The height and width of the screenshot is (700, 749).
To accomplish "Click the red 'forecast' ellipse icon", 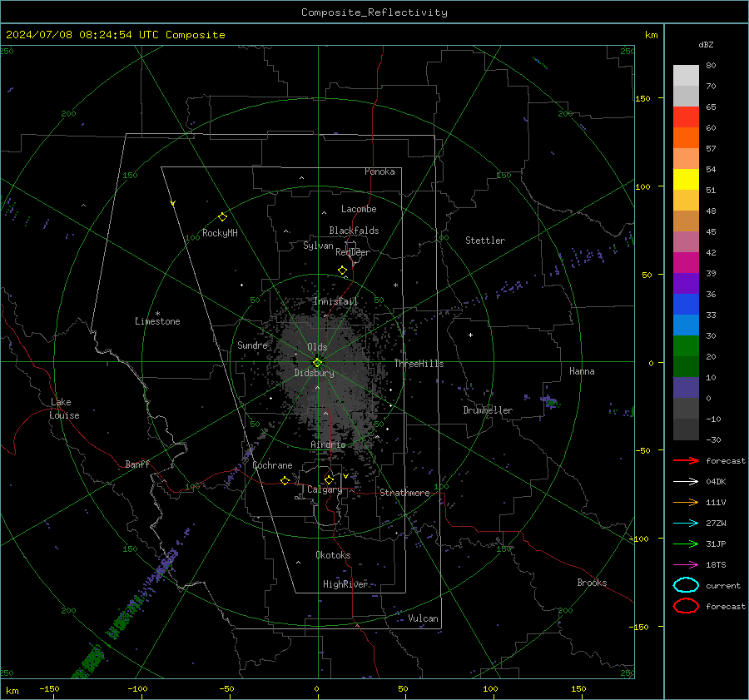I will tap(686, 606).
